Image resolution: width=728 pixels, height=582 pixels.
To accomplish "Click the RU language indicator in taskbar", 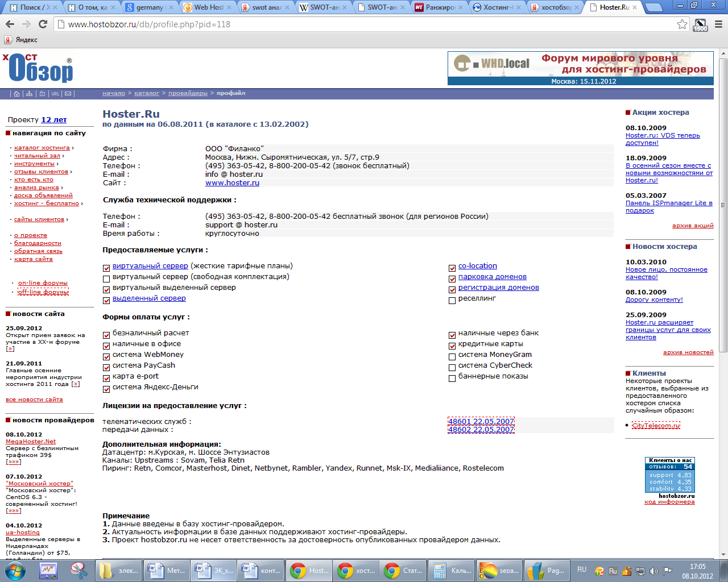I will tap(582, 569).
